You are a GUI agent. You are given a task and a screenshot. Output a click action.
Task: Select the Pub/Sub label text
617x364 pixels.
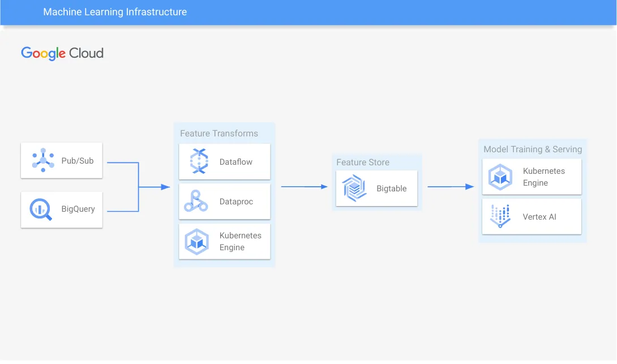tap(78, 161)
